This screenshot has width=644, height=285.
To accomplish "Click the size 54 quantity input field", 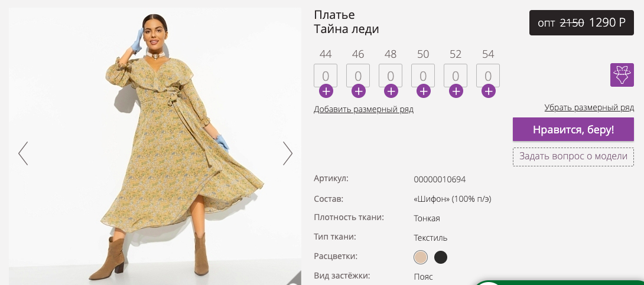I will click(x=488, y=76).
